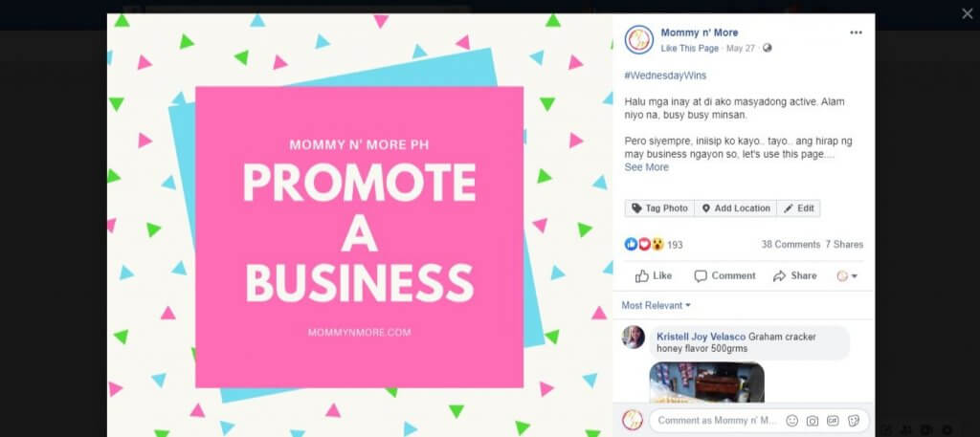Click the Mommy n' More page avatar
The width and height of the screenshot is (980, 437).
pos(638,40)
